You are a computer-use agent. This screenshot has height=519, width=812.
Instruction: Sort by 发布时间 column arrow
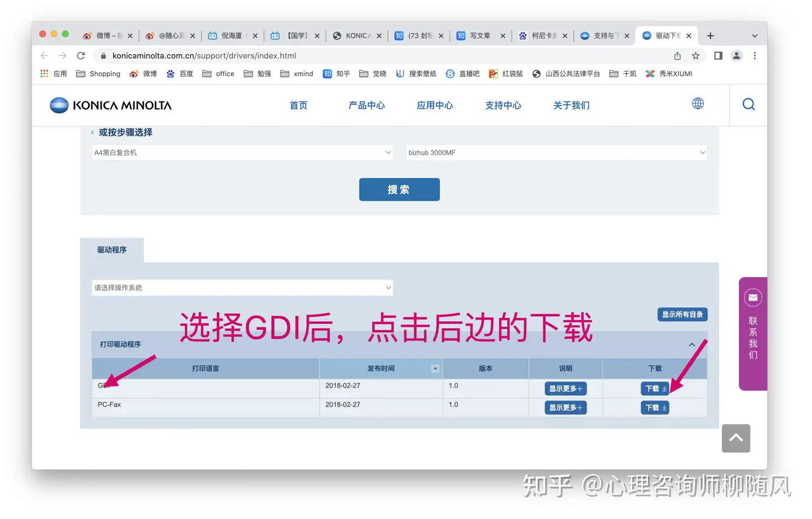[435, 369]
